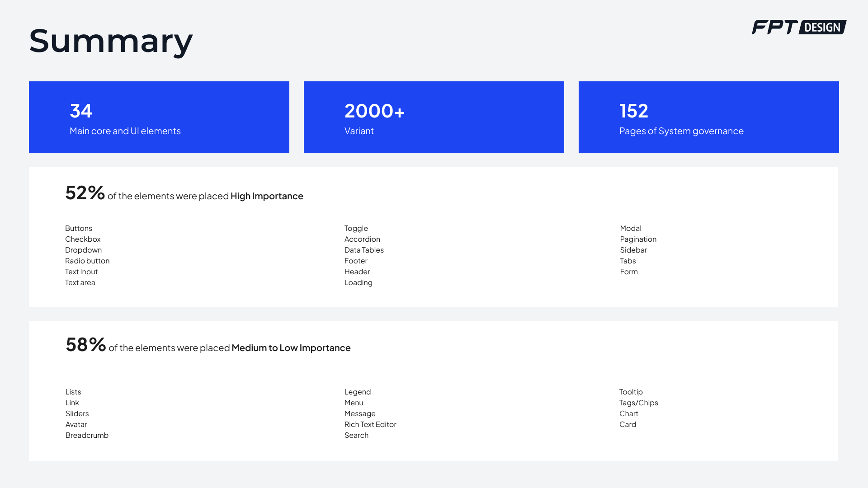This screenshot has height=488, width=868.
Task: Click Breadcrumb in the lower list
Action: click(x=87, y=435)
